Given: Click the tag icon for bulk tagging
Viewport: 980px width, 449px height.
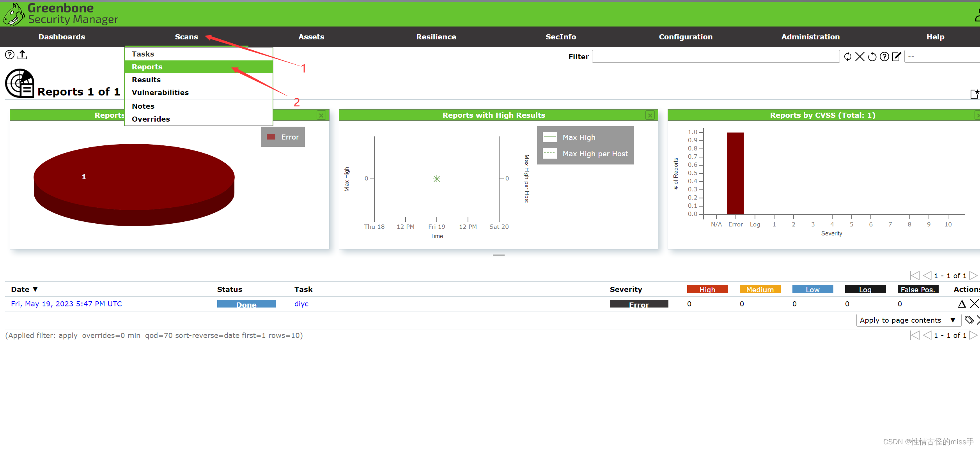Looking at the screenshot, I should pyautogui.click(x=969, y=320).
